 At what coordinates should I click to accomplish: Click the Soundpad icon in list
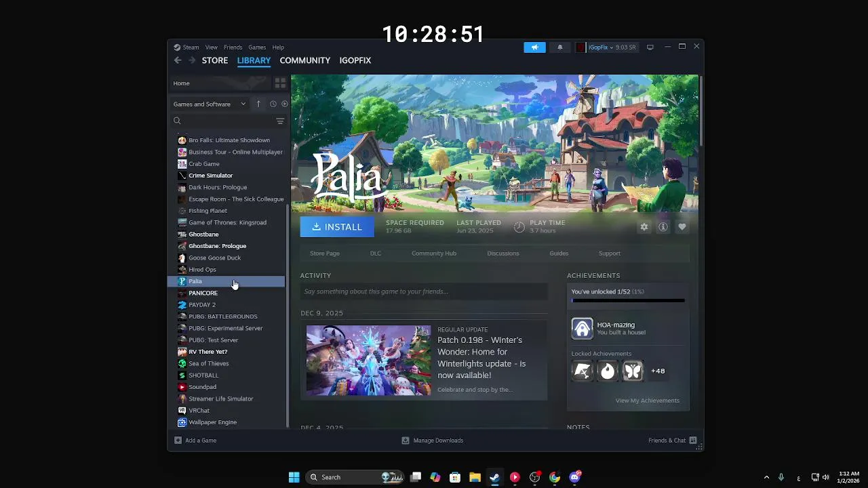pos(182,387)
